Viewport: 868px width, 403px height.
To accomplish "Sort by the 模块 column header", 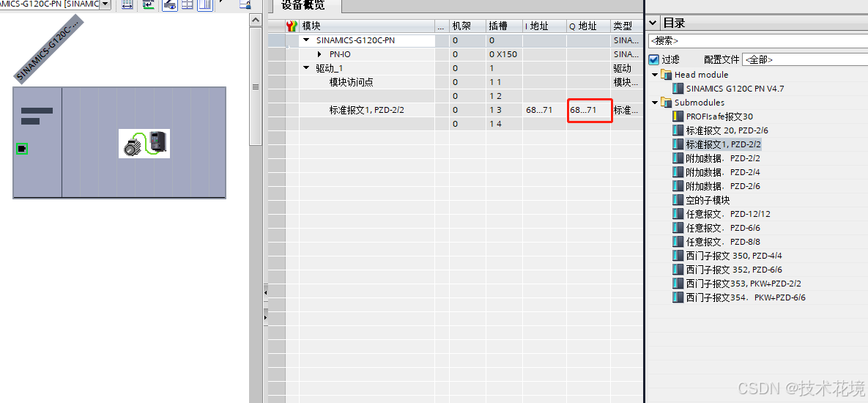I will (x=367, y=26).
